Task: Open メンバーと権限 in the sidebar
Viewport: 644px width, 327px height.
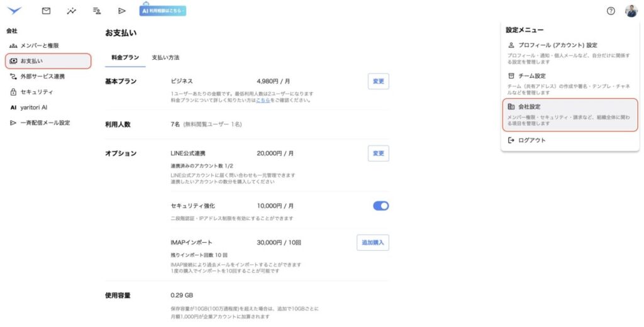Action: point(39,45)
